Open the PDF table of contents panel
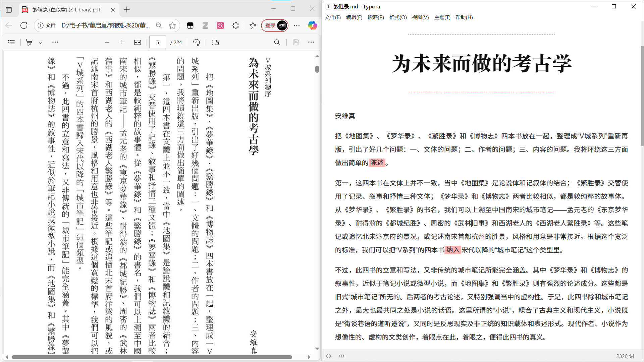Screen dimensions: 644x362 pos(11,42)
